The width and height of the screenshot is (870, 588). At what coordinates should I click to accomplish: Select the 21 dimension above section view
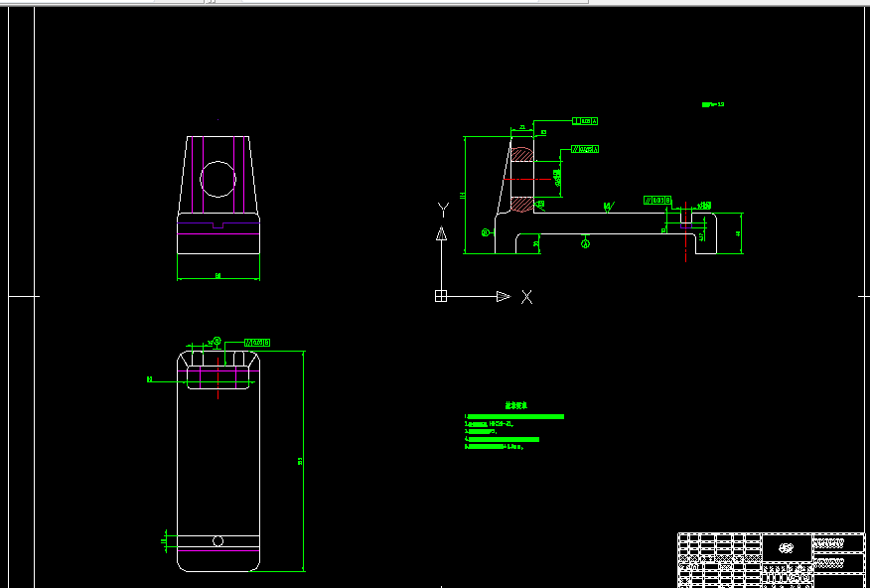pyautogui.click(x=522, y=127)
